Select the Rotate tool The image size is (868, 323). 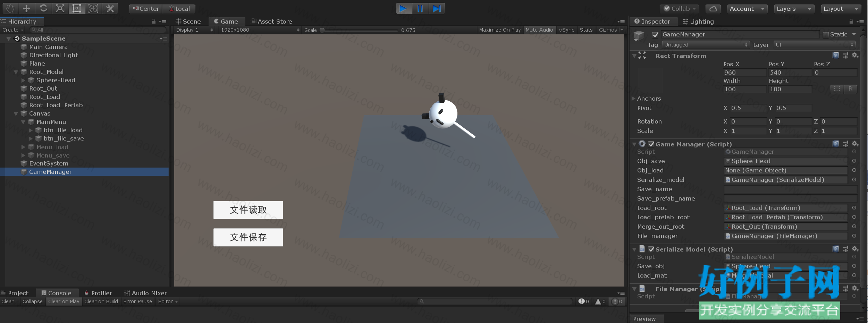[x=43, y=8]
